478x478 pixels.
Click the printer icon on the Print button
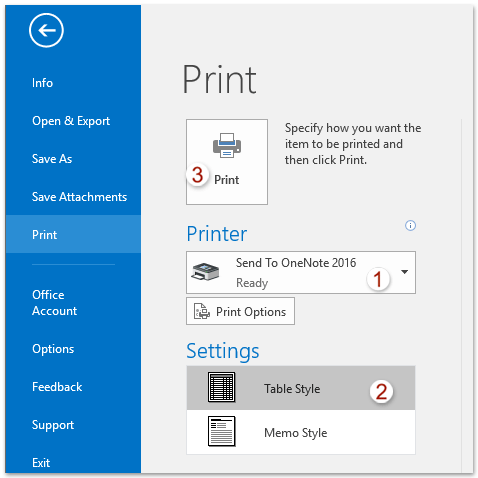[227, 145]
